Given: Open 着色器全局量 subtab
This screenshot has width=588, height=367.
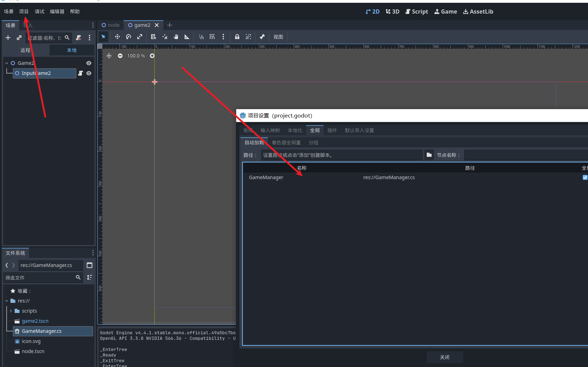Looking at the screenshot, I should coord(286,143).
